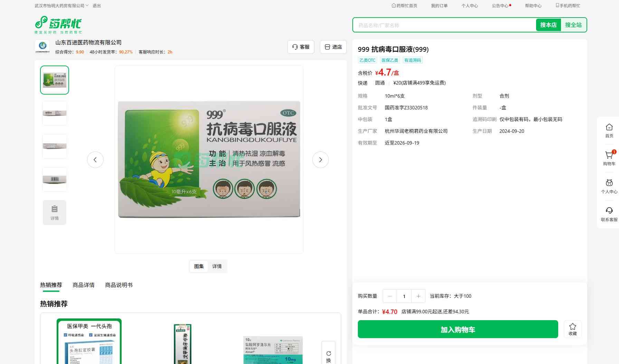The image size is (619, 364).
Task: Click the home icon in right sidebar
Action: (609, 130)
